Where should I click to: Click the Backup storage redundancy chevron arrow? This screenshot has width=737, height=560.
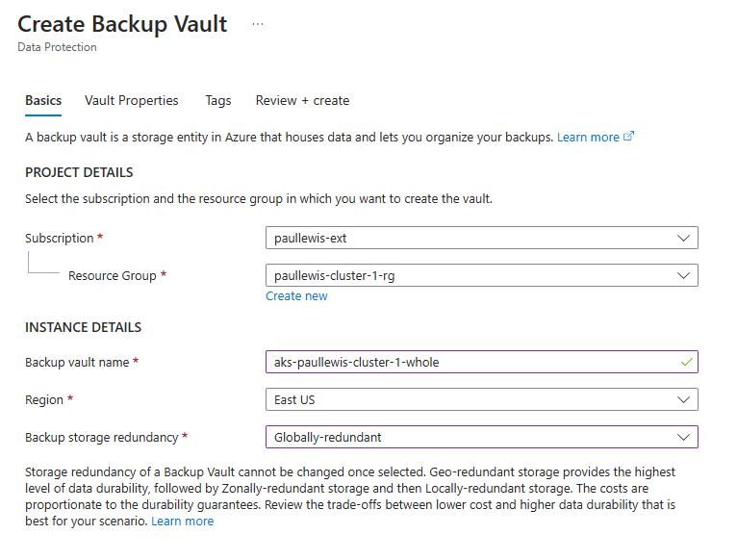pos(683,437)
